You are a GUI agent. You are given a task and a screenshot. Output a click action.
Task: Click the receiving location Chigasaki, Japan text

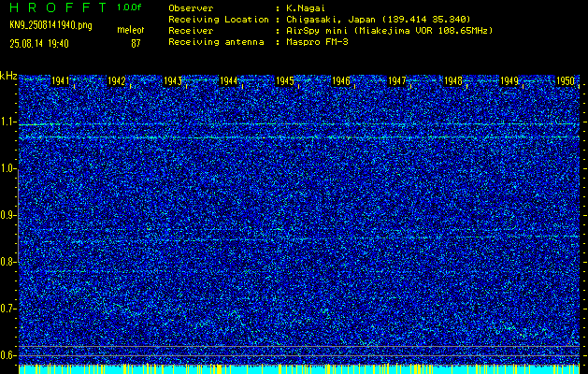[x=379, y=20]
